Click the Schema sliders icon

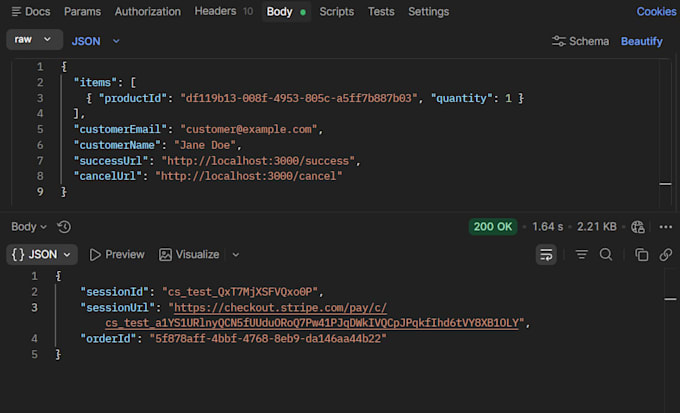click(559, 41)
